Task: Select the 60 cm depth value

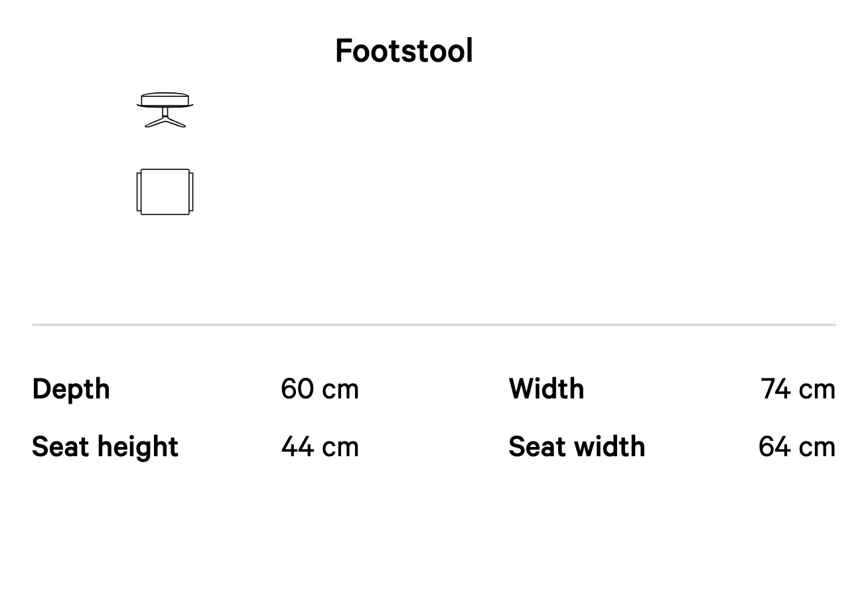Action: tap(320, 389)
